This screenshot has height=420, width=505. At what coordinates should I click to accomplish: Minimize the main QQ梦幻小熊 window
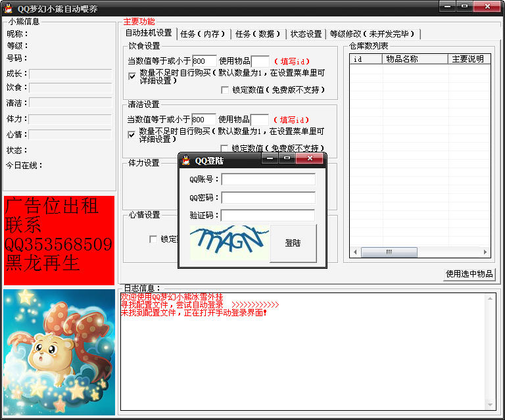447,6
